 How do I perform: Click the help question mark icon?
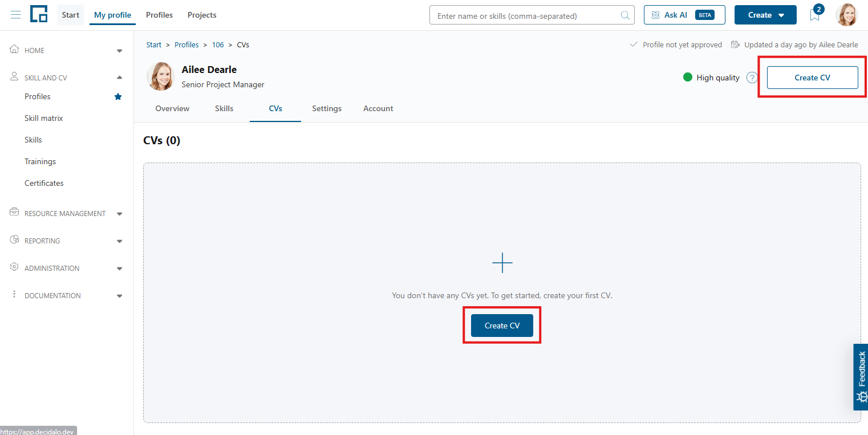point(752,78)
